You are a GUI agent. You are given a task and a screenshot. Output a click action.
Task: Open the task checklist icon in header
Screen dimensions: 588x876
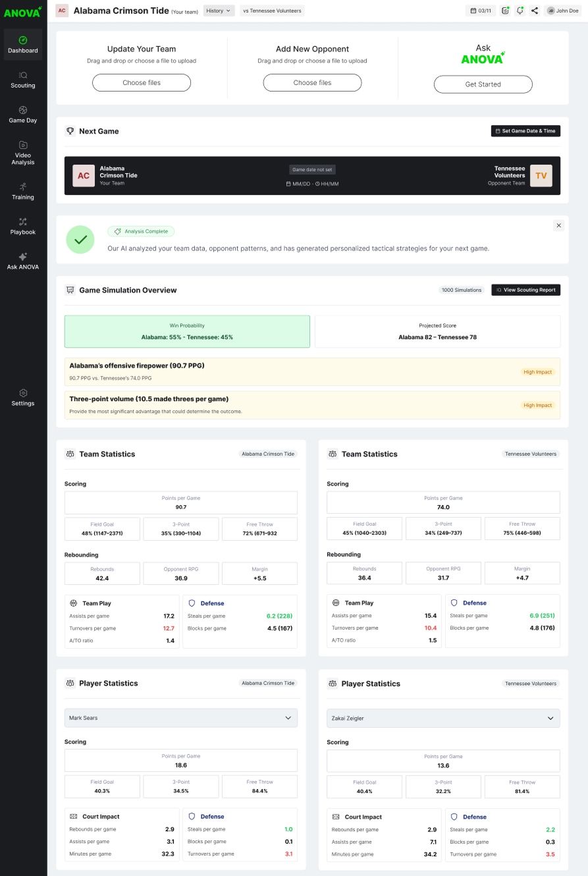tap(505, 11)
